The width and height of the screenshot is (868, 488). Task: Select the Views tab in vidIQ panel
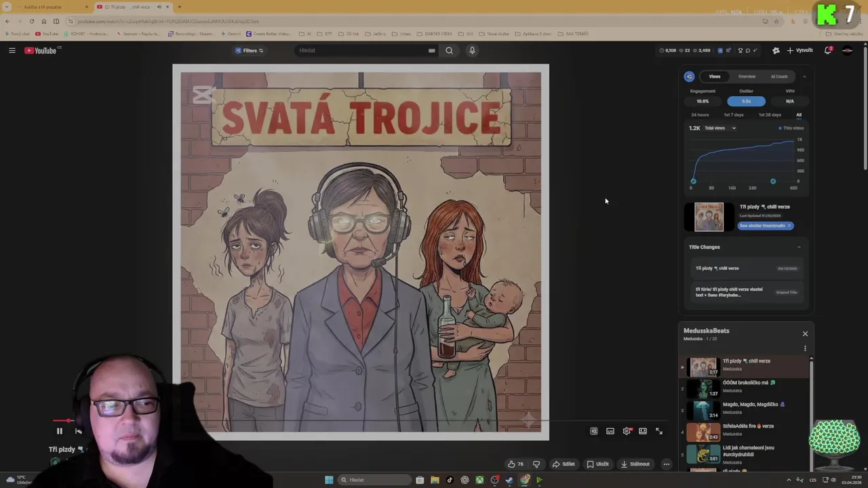tap(715, 77)
